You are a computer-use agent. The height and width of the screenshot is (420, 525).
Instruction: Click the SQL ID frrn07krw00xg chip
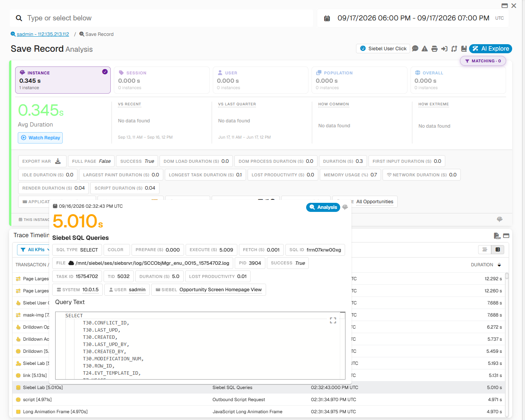click(315, 250)
